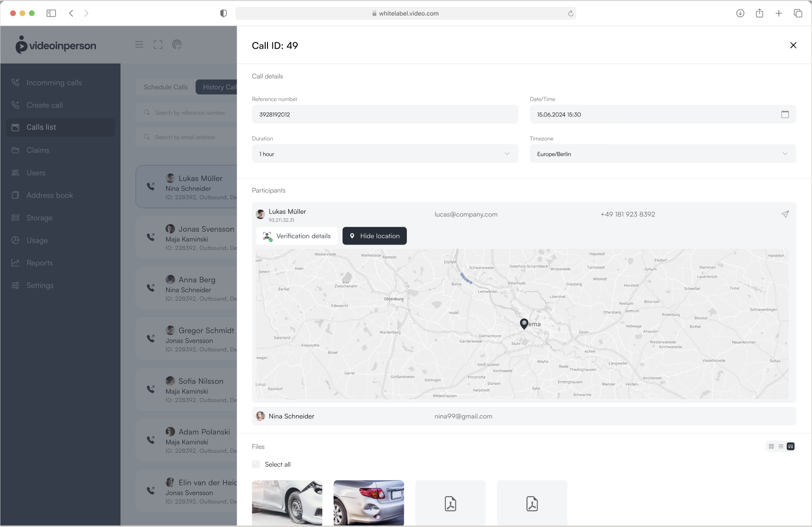The height and width of the screenshot is (527, 812).
Task: Toggle the hamburger menu icon
Action: coord(139,44)
